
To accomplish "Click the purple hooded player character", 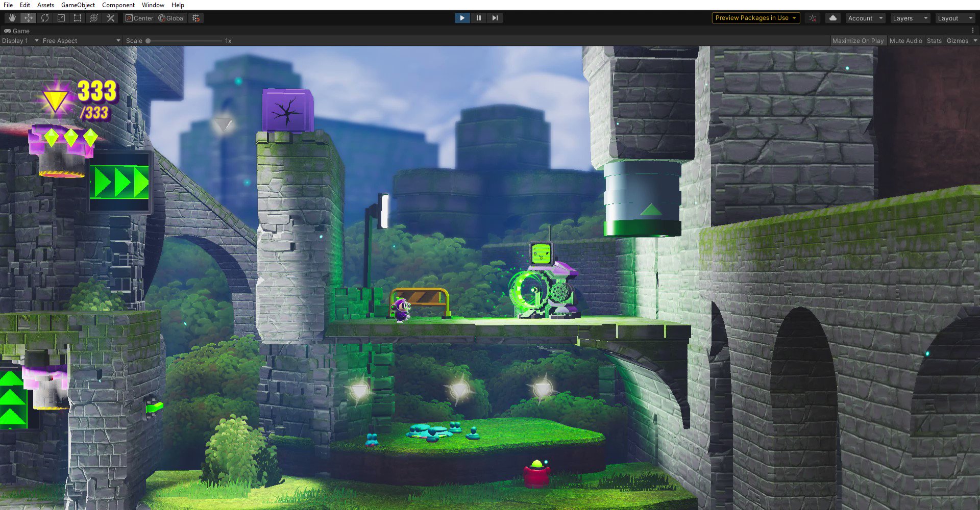I will 402,310.
